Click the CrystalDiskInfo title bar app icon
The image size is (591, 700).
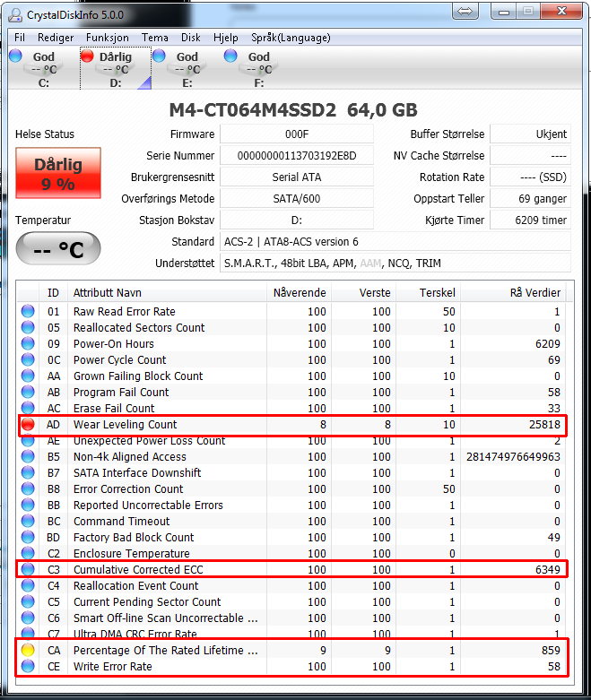click(x=15, y=15)
